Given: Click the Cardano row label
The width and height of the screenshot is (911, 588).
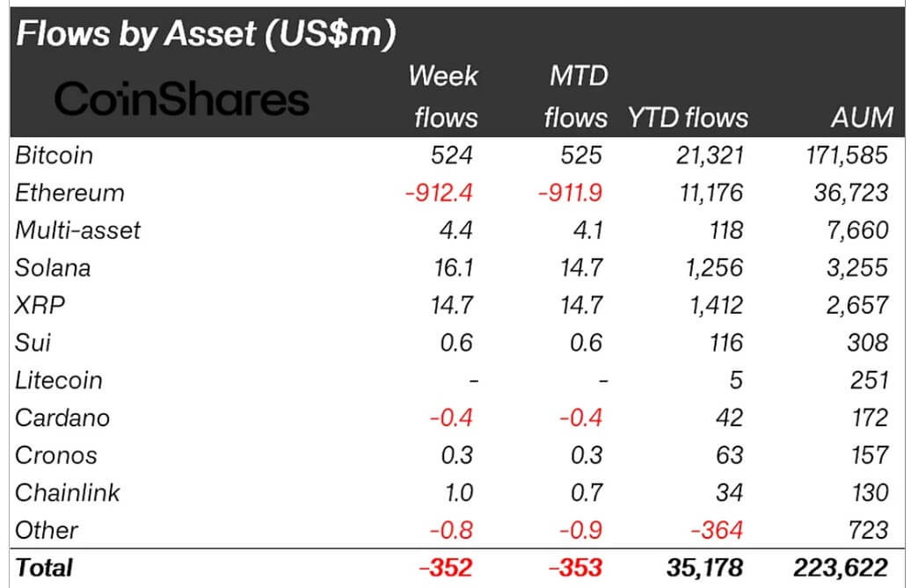Looking at the screenshot, I should 62,417.
